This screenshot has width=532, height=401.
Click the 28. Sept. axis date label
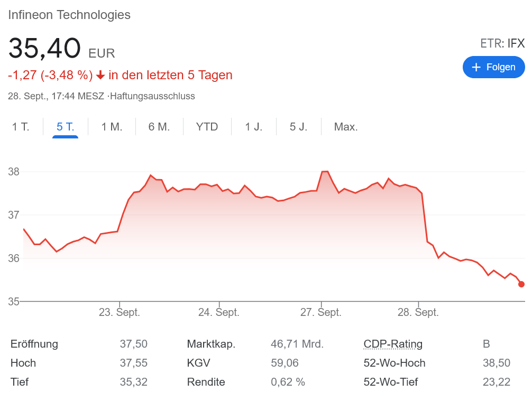point(418,312)
